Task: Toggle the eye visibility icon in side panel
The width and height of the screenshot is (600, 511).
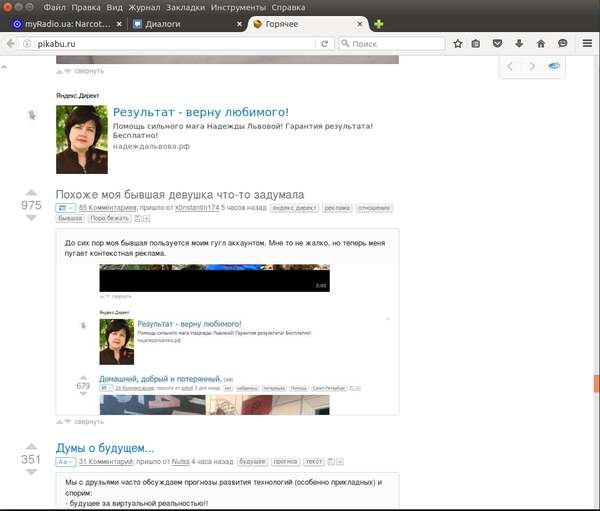Action: [x=555, y=67]
